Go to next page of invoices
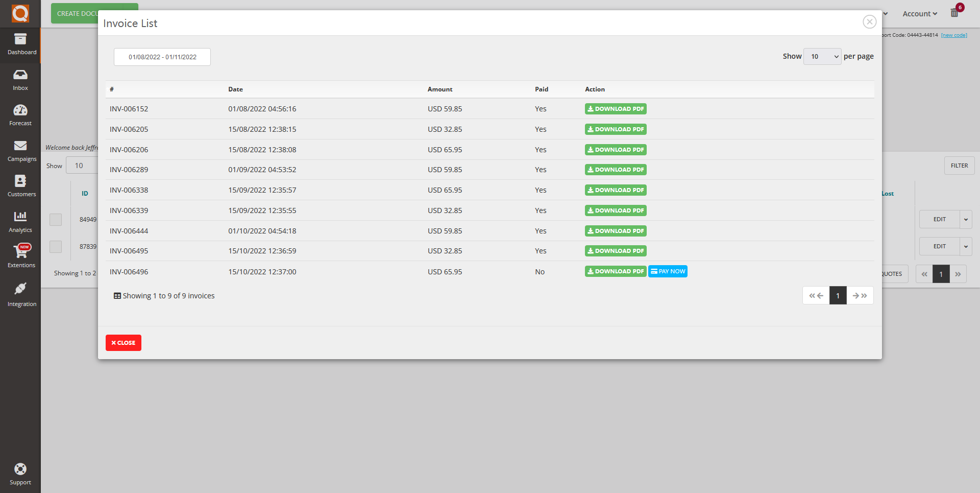The width and height of the screenshot is (980, 493). tap(860, 296)
